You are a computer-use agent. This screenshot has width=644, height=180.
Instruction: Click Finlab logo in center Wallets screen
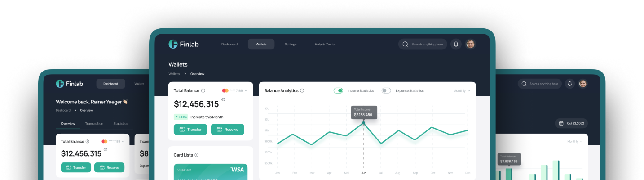(x=184, y=44)
